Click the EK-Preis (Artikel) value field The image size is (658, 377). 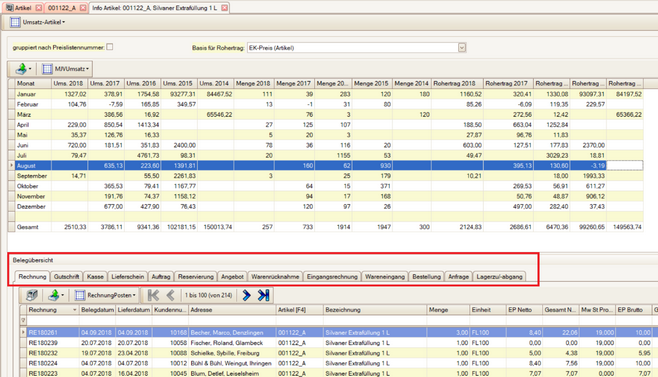click(x=352, y=48)
